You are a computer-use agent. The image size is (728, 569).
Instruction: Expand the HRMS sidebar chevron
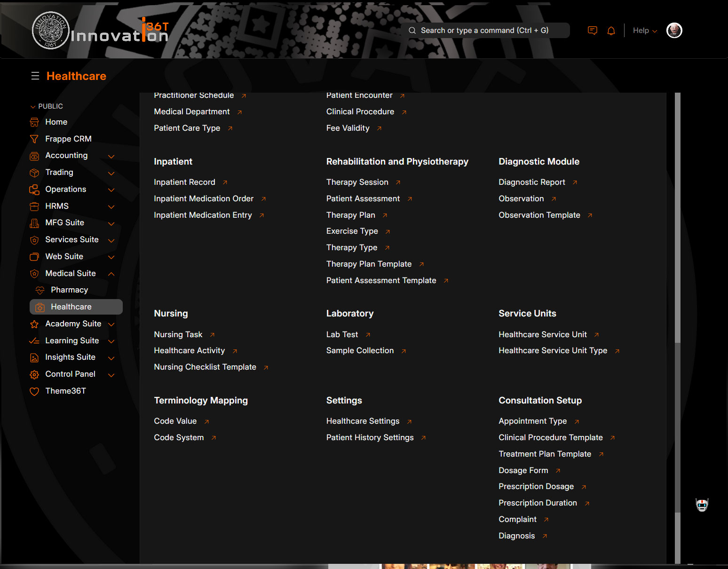pyautogui.click(x=111, y=206)
